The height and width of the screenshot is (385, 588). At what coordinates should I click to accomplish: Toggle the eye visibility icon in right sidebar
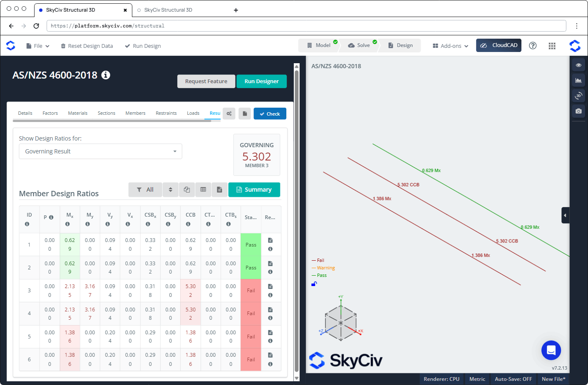pyautogui.click(x=578, y=65)
